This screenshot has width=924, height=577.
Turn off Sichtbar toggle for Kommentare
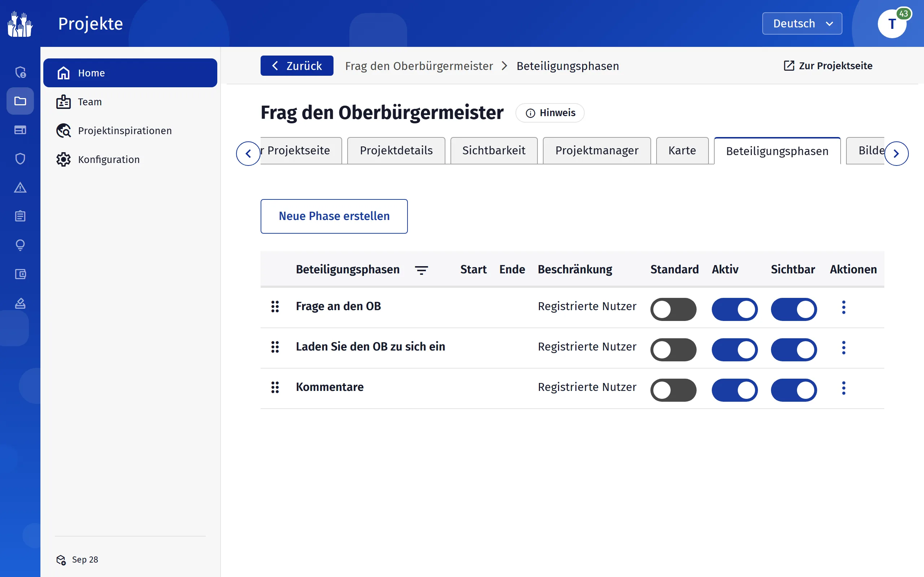(793, 391)
